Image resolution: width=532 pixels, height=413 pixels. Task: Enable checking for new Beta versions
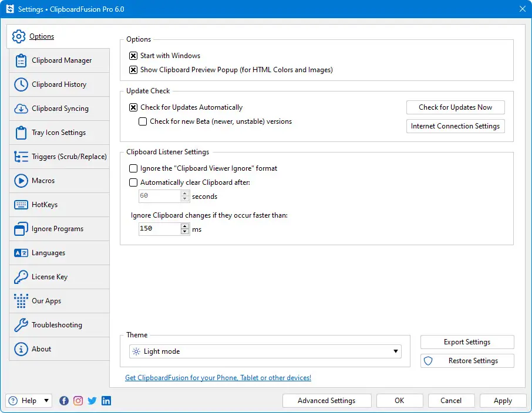tap(143, 121)
